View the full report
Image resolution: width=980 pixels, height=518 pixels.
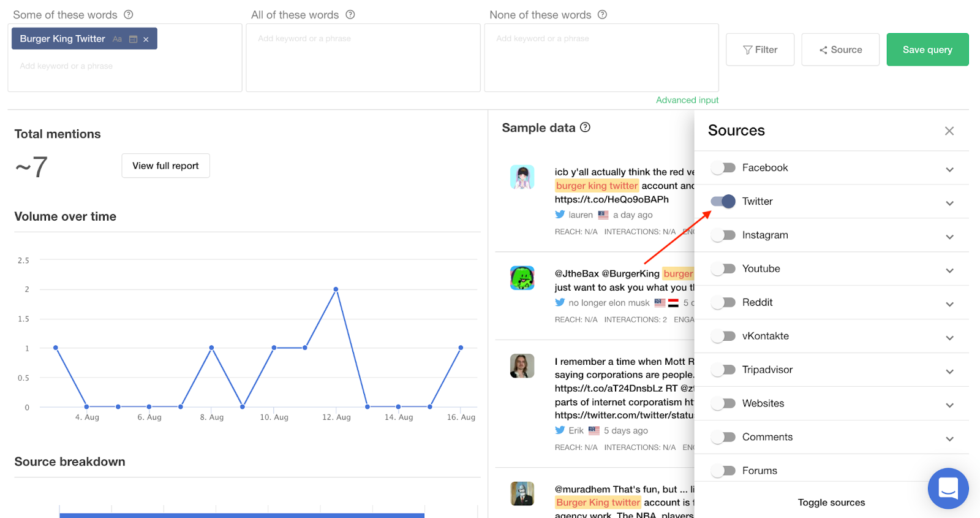pyautogui.click(x=165, y=166)
